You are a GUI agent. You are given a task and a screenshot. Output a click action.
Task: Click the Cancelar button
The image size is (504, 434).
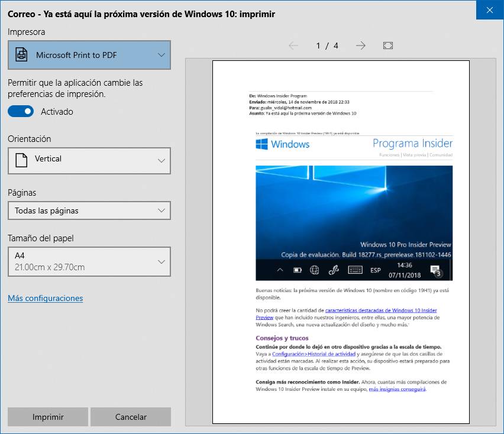coord(131,417)
